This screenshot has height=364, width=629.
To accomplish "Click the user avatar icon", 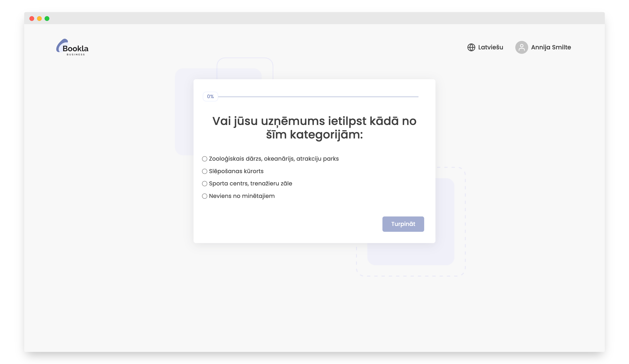I will (521, 47).
